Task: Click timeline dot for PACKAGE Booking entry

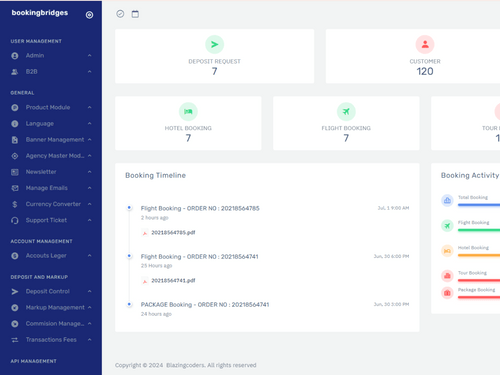Action: pyautogui.click(x=129, y=304)
